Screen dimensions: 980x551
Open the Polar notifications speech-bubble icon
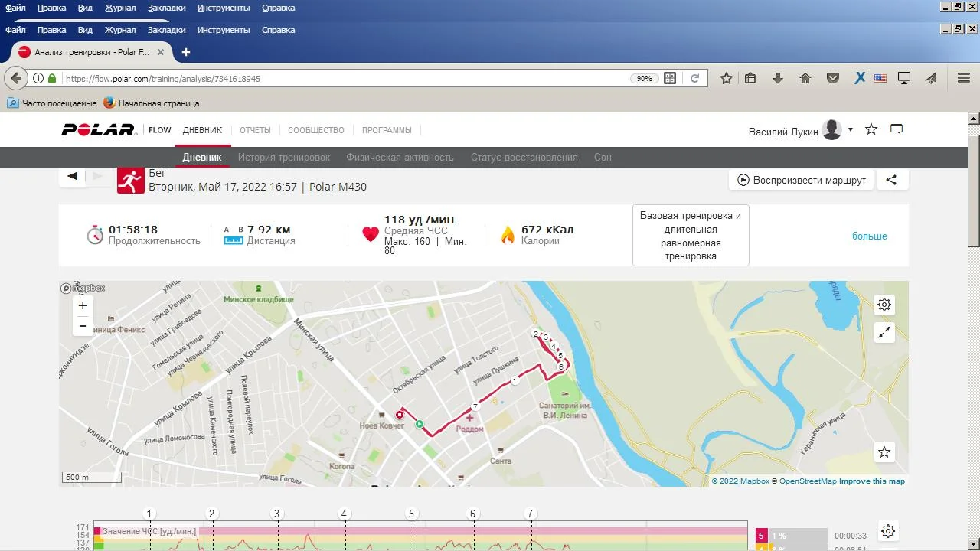click(897, 129)
